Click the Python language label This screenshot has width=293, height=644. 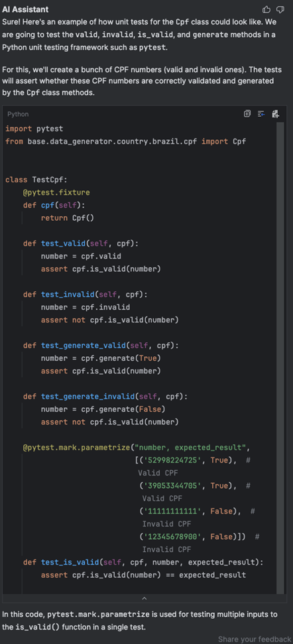pos(18,114)
